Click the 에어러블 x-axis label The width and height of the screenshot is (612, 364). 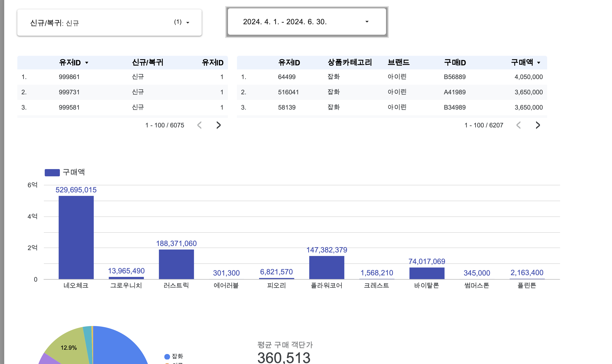pyautogui.click(x=226, y=286)
